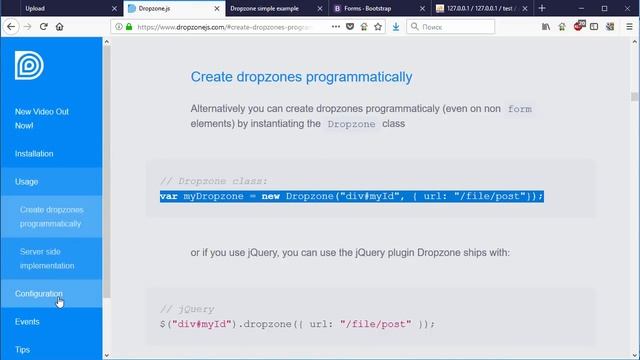The height and width of the screenshot is (360, 640).
Task: Click the highlighted var myDropzone code line
Action: click(351, 196)
